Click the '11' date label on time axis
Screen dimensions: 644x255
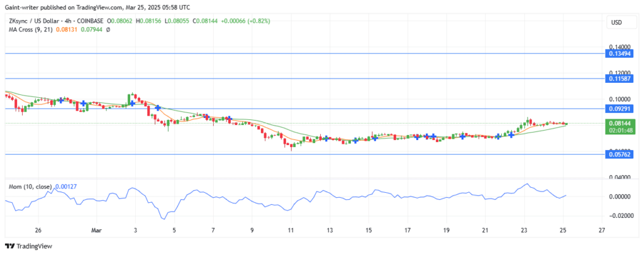[291, 231]
